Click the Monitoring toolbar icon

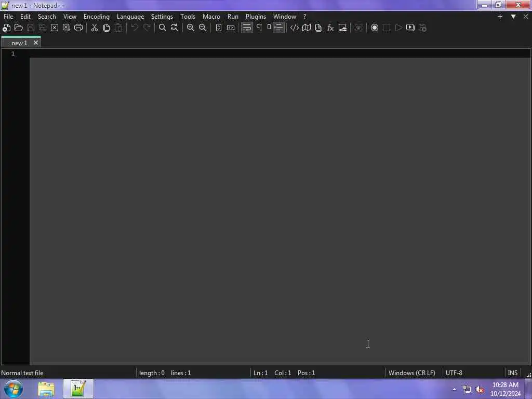tap(358, 28)
